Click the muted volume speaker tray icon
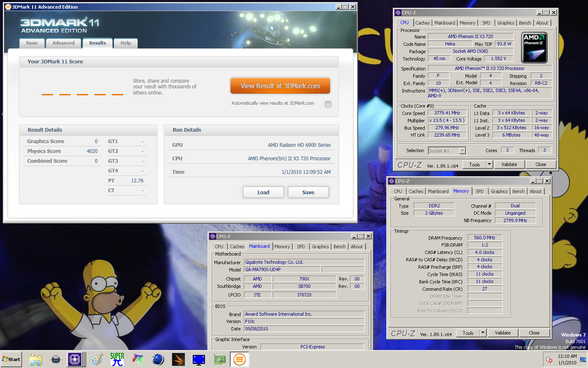 click(x=549, y=360)
